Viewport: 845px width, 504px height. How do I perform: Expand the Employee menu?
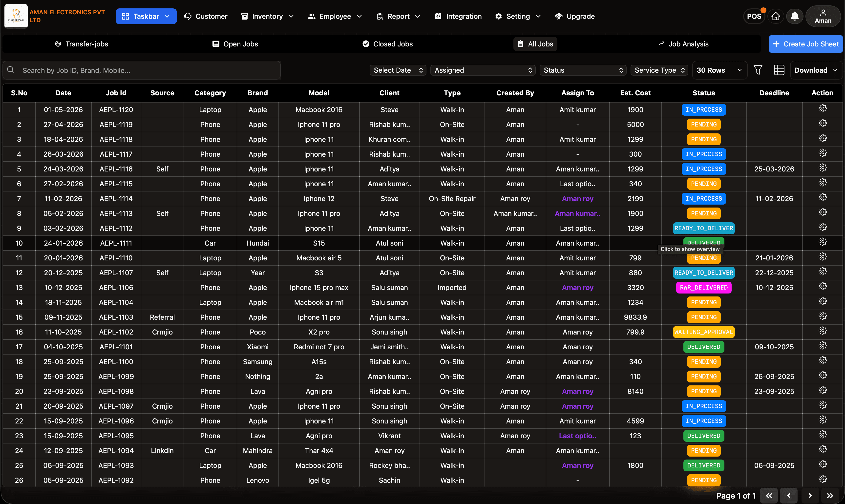click(335, 16)
